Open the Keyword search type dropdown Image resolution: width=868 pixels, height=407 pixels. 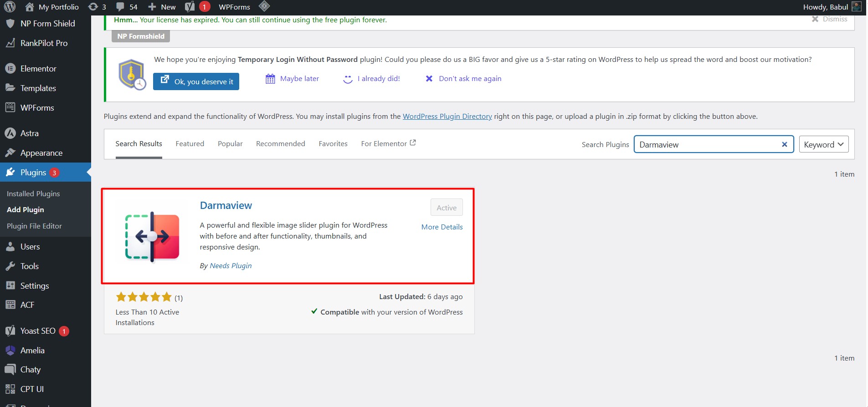tap(823, 144)
